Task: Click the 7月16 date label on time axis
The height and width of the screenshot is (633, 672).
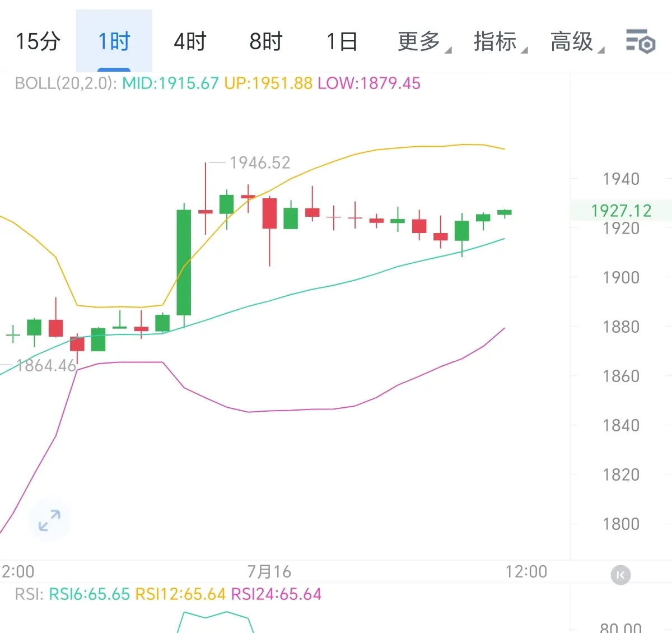Action: click(x=269, y=571)
